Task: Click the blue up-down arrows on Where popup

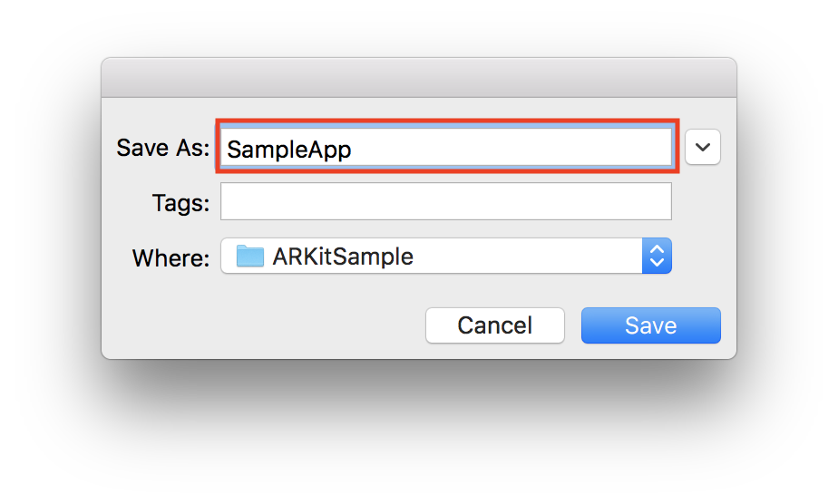Action: pyautogui.click(x=657, y=256)
